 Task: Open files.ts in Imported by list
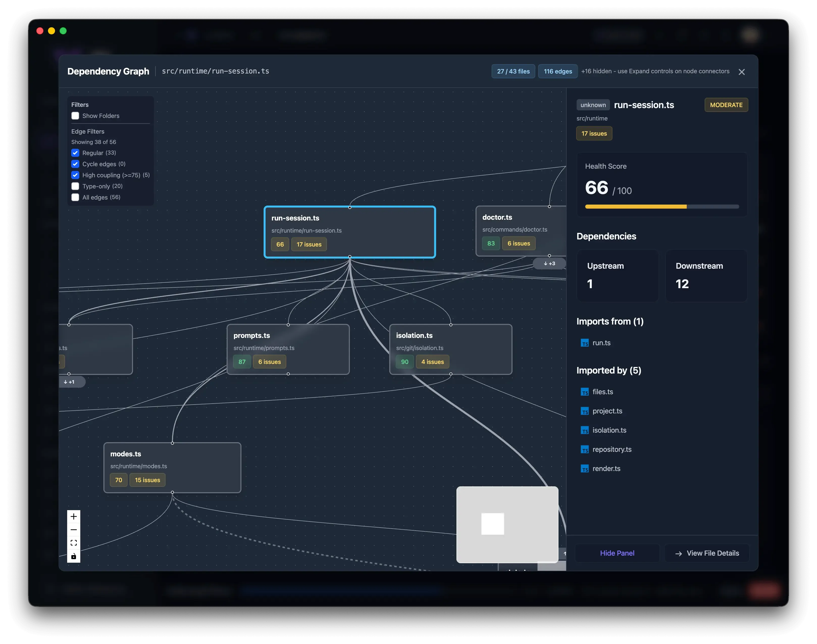click(603, 392)
